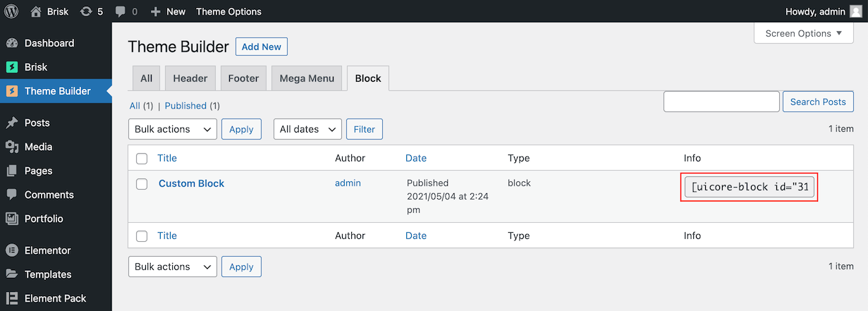Click the Media sidebar icon
The width and height of the screenshot is (868, 311).
(12, 147)
